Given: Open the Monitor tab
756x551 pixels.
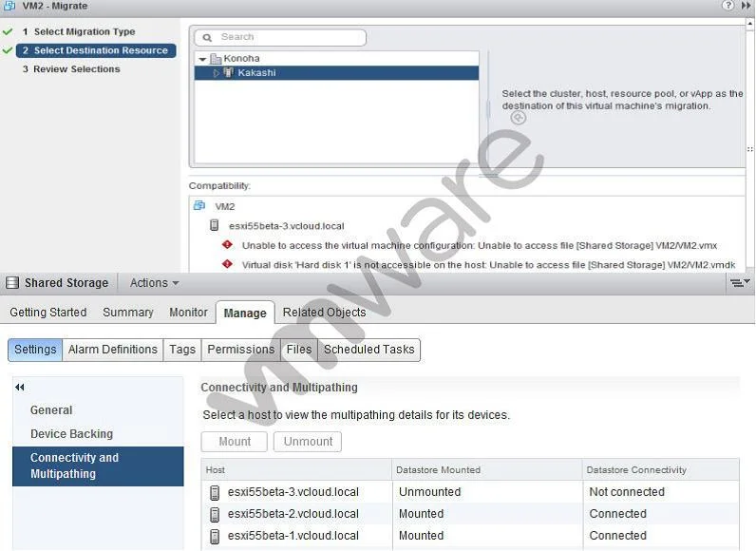Looking at the screenshot, I should 188,313.
